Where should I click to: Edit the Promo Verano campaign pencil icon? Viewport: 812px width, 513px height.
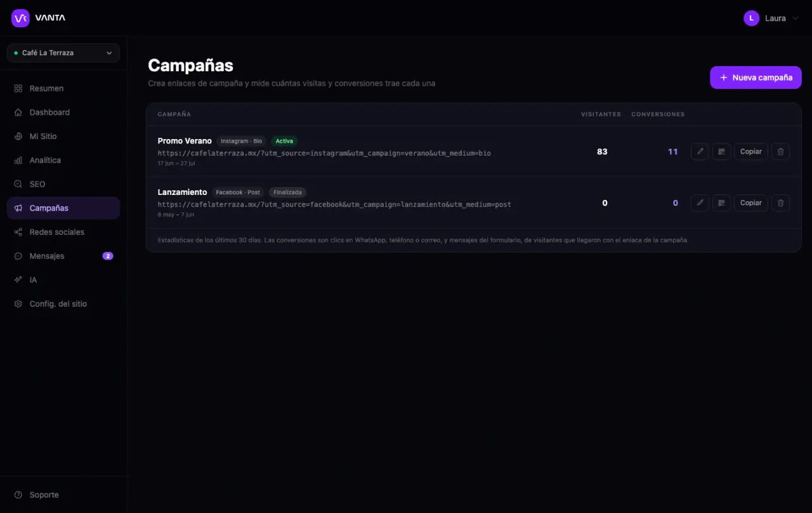(x=700, y=152)
